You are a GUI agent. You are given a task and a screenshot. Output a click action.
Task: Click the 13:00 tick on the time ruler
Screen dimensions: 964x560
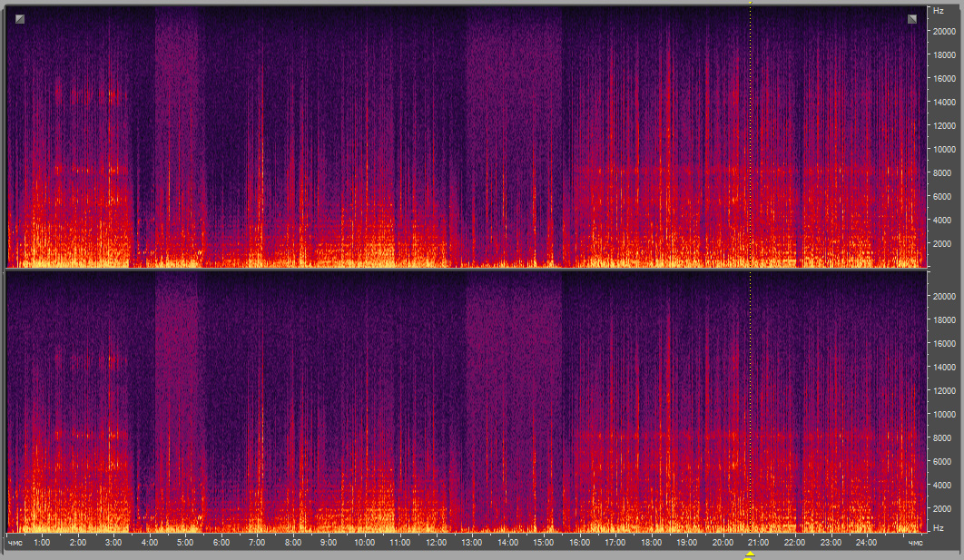pyautogui.click(x=472, y=543)
